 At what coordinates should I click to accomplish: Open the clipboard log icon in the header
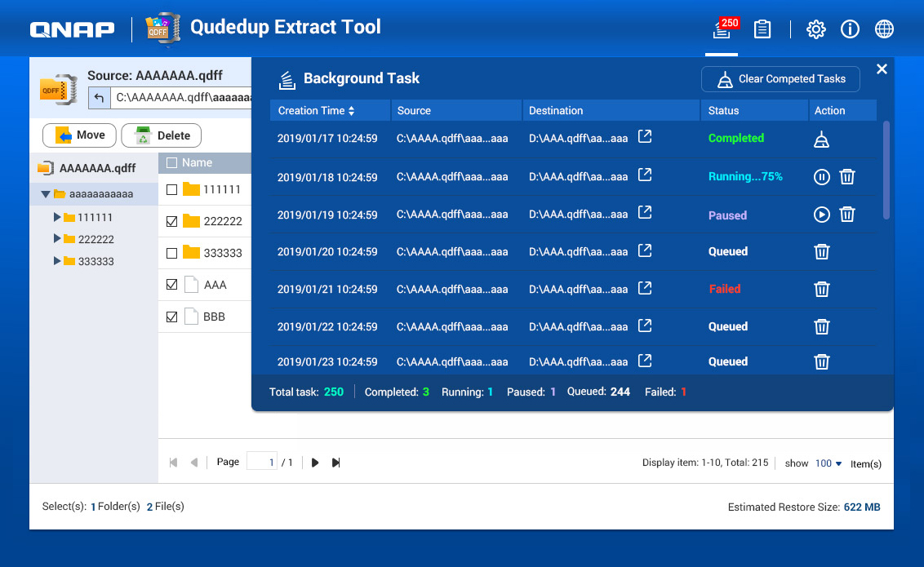[x=762, y=29]
